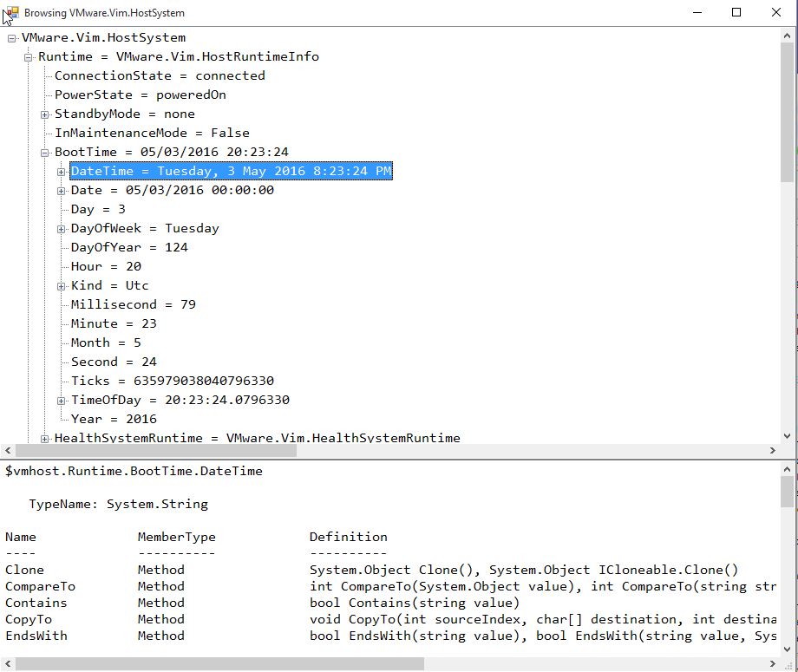Image resolution: width=798 pixels, height=672 pixels.
Task: Click the tree pane scroll up arrow
Action: pos(787,36)
